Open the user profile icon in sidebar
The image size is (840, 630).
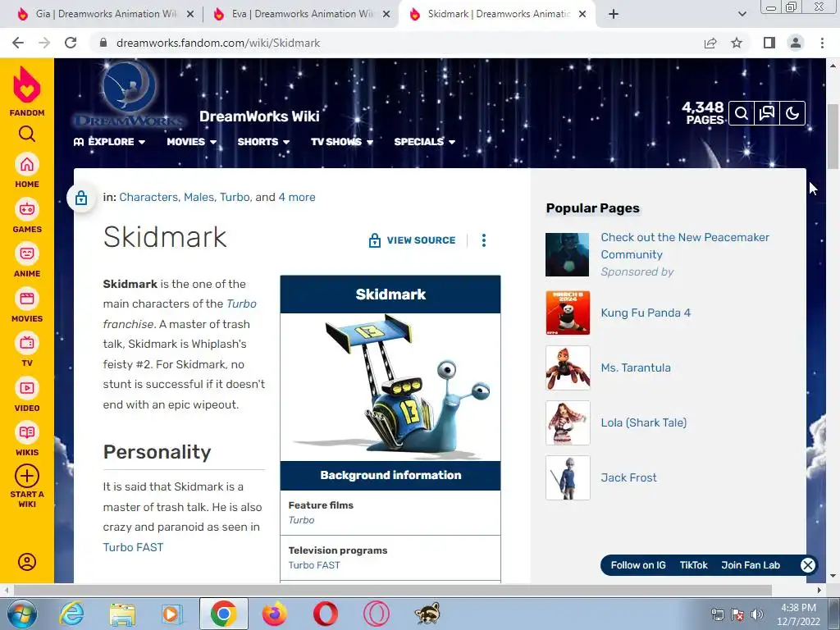click(27, 561)
